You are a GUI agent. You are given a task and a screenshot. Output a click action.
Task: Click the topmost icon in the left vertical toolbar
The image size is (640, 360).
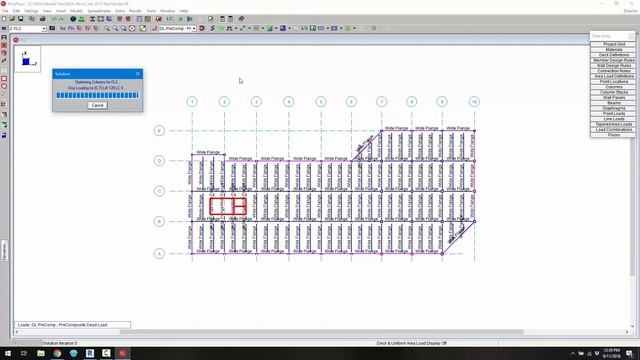coord(4,38)
